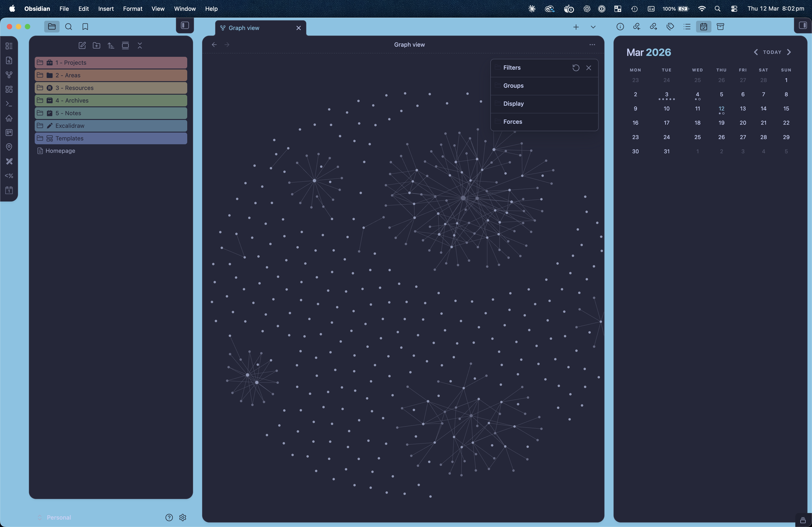Open the Bookmarks panel icon
This screenshot has height=527, width=812.
(85, 27)
